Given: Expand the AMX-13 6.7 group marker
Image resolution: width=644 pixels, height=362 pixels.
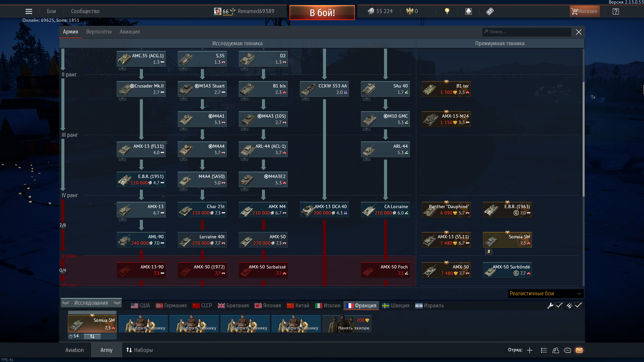Looking at the screenshot, I should (x=122, y=219).
